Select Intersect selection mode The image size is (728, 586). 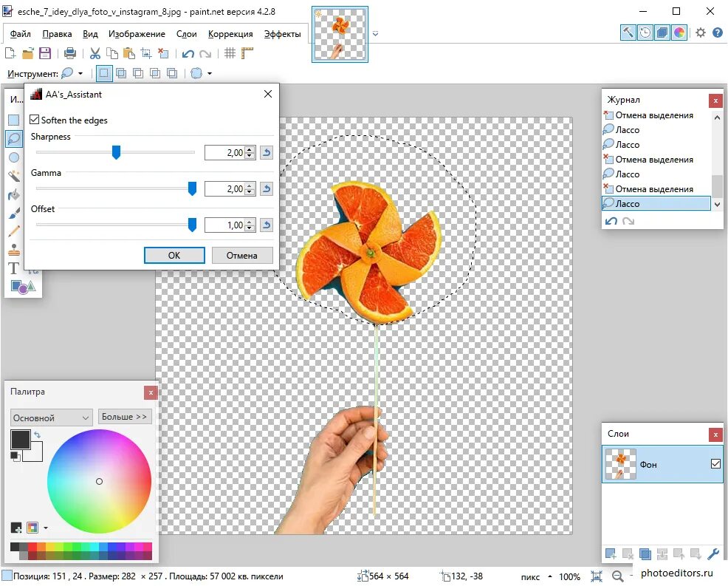155,73
